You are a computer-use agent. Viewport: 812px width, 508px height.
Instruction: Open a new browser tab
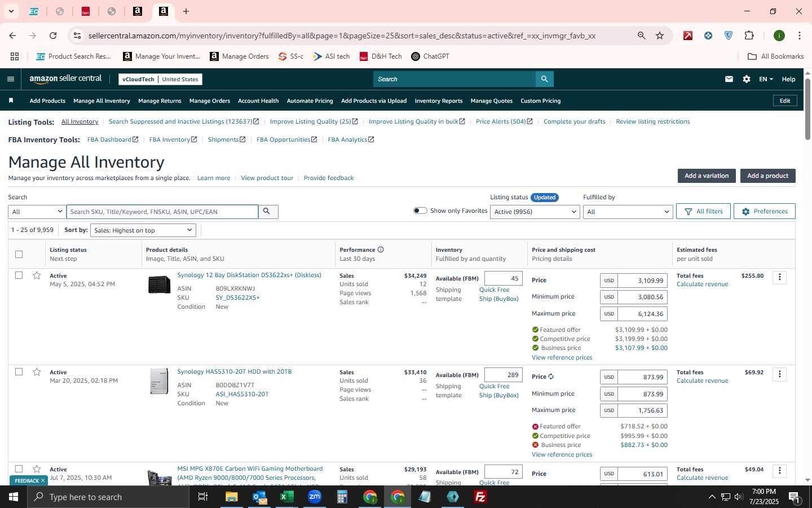[x=186, y=11]
